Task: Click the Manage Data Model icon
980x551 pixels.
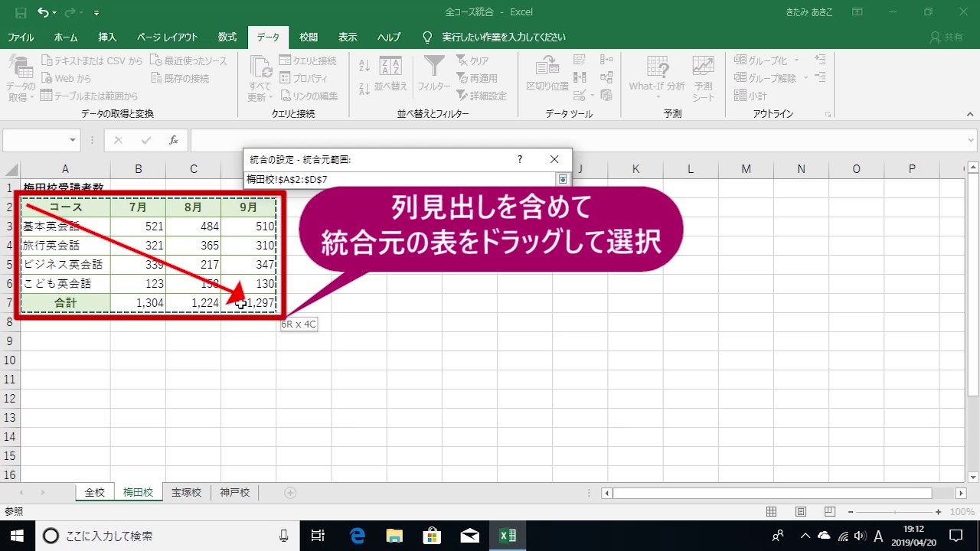Action: pyautogui.click(x=606, y=96)
